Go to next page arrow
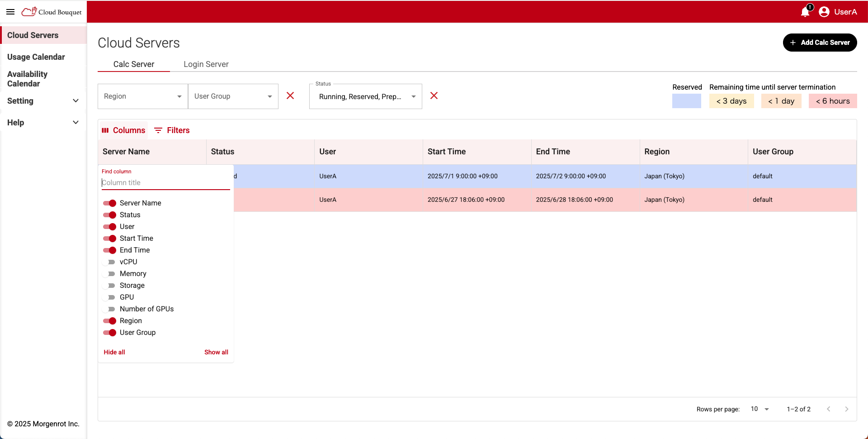 [846, 409]
